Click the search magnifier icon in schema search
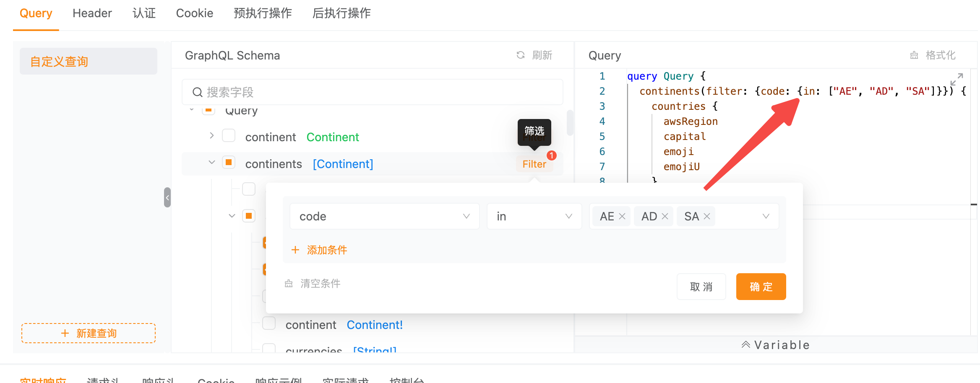 198,92
